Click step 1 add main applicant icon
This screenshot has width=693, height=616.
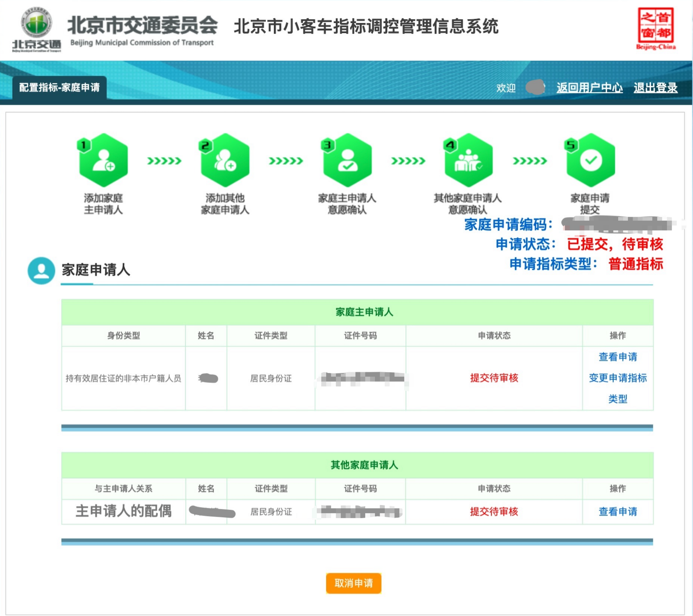click(x=103, y=160)
